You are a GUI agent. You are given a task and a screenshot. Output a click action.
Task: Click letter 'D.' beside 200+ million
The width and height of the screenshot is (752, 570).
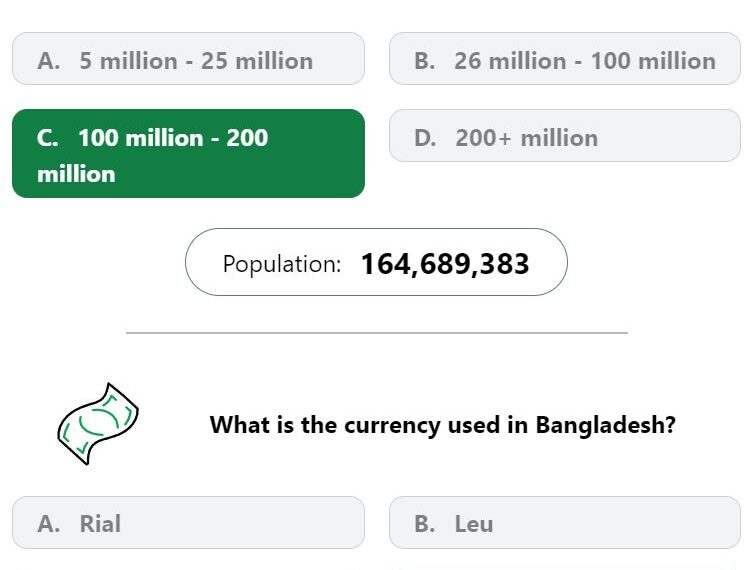pyautogui.click(x=425, y=138)
